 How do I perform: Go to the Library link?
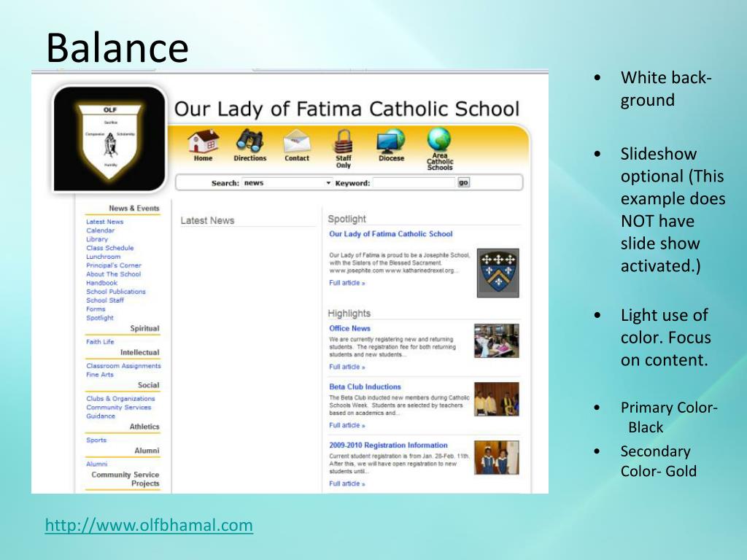coord(97,239)
